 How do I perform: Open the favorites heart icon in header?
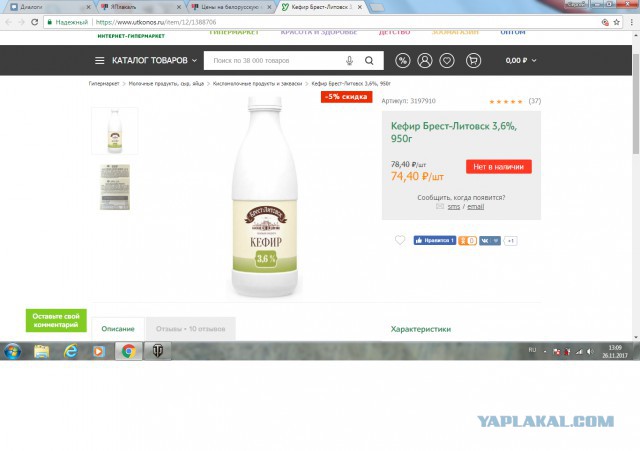point(447,61)
